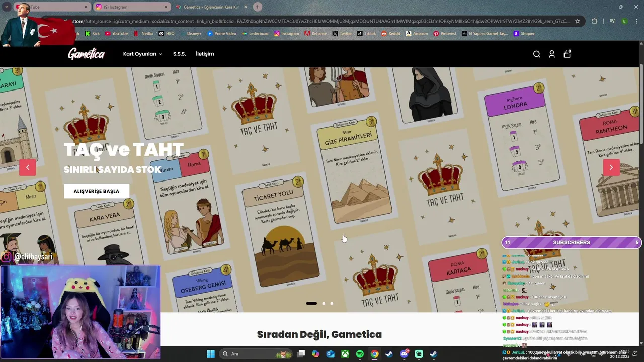The image size is (644, 362).
Task: Open Copilot from the taskbar
Action: pos(315,354)
